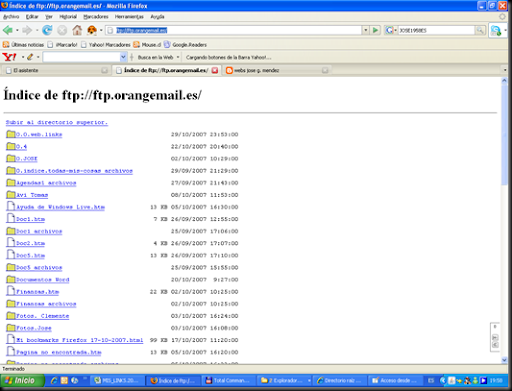Click the green Back arrow button
Viewport: 512px width, 391px height.
click(x=8, y=30)
